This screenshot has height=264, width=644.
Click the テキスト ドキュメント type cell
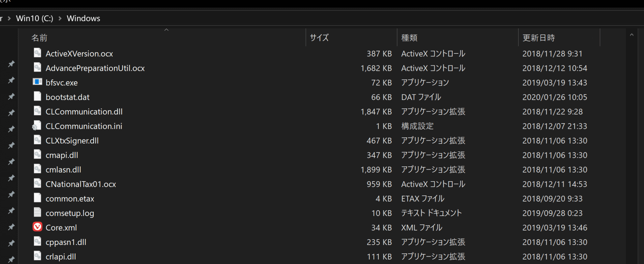[431, 213]
